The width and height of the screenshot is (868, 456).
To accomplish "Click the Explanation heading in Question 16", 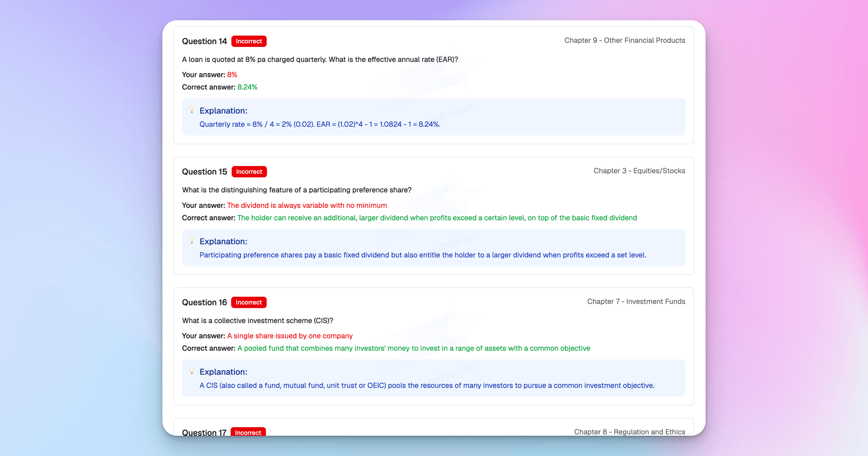I will pos(224,372).
